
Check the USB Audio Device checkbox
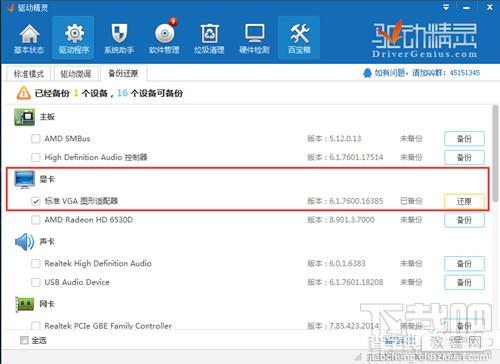click(36, 282)
